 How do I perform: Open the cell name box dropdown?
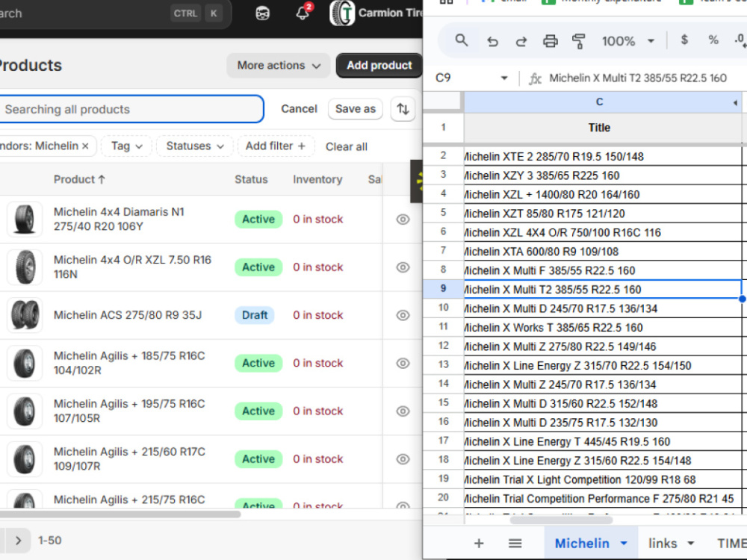(x=504, y=78)
